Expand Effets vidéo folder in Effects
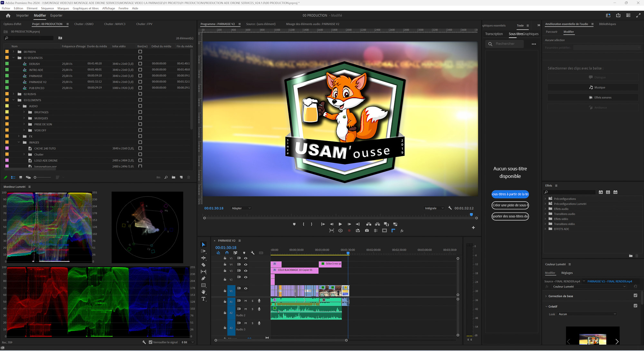 tap(545, 219)
